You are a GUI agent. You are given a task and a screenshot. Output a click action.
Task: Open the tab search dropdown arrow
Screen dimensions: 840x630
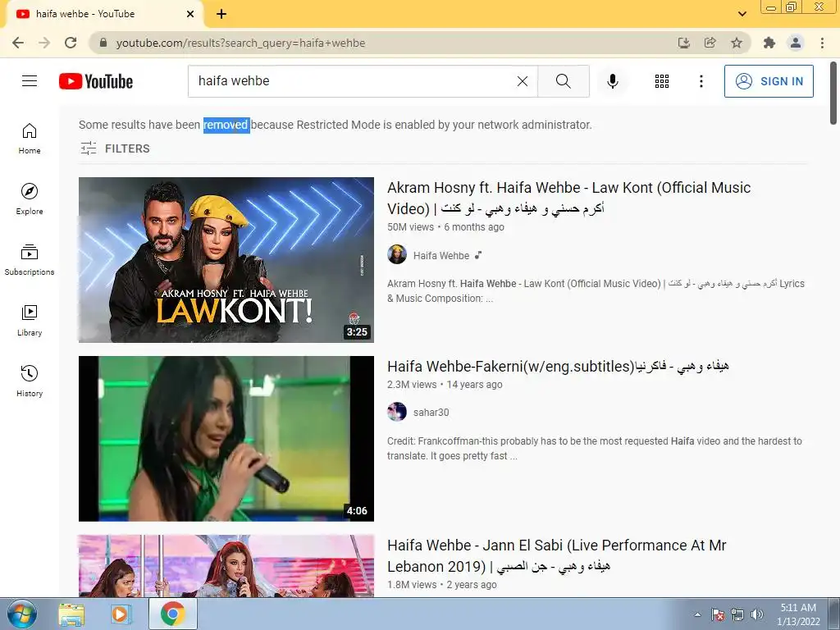pos(742,14)
